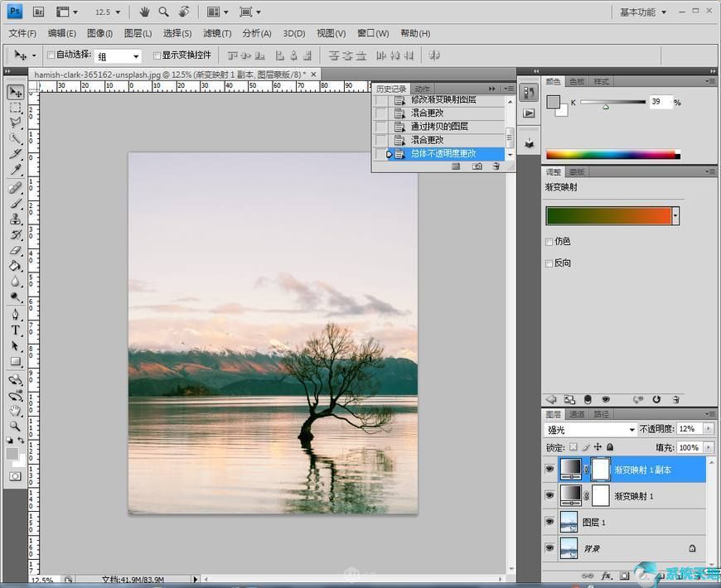Select the Rectangular Marquee tool
Viewport: 721px width, 588px height.
click(x=15, y=108)
